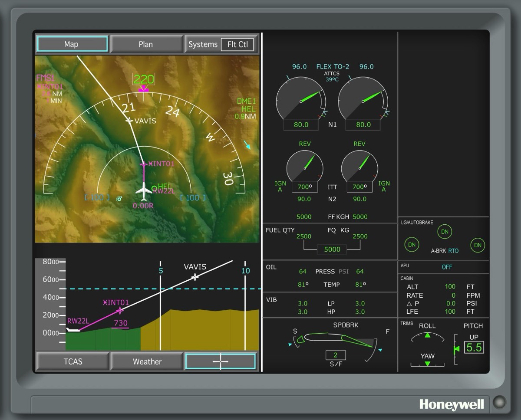Select the Map tab
This screenshot has height=420, width=521.
pos(72,44)
